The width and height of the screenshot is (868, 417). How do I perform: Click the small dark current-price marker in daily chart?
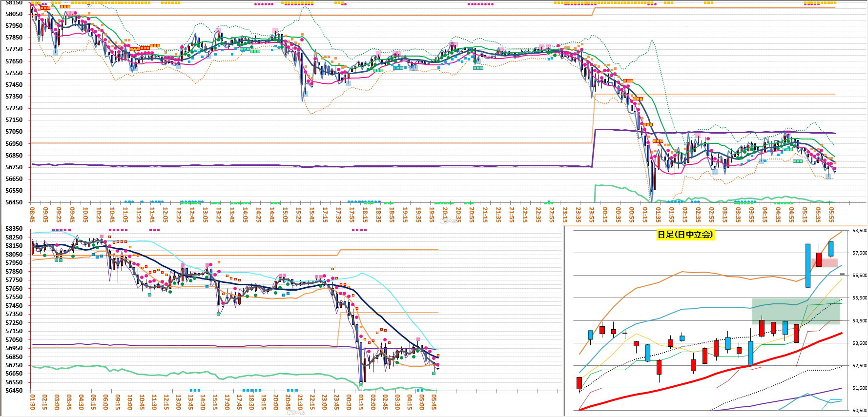[842, 274]
